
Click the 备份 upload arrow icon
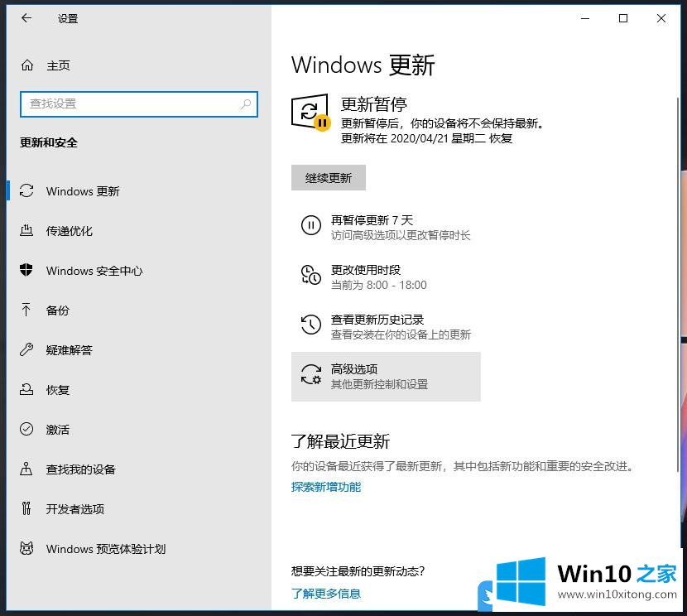tap(26, 310)
